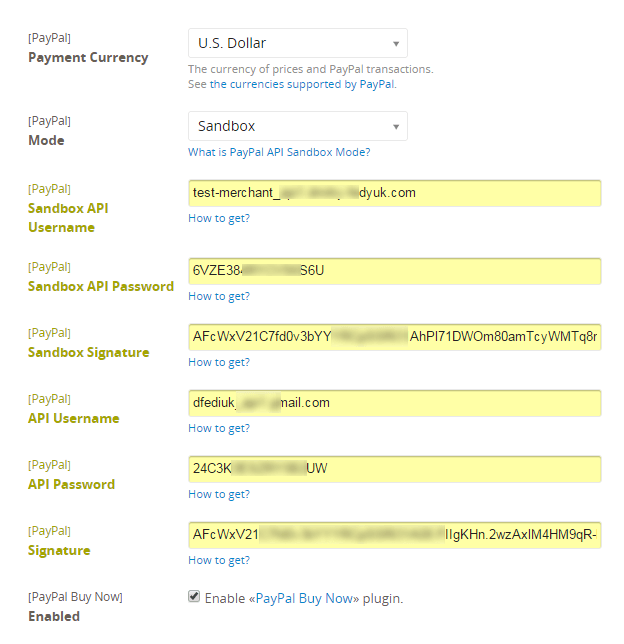Image resolution: width=624 pixels, height=644 pixels.
Task: Click How to get under Sandbox API Password
Action: (219, 296)
